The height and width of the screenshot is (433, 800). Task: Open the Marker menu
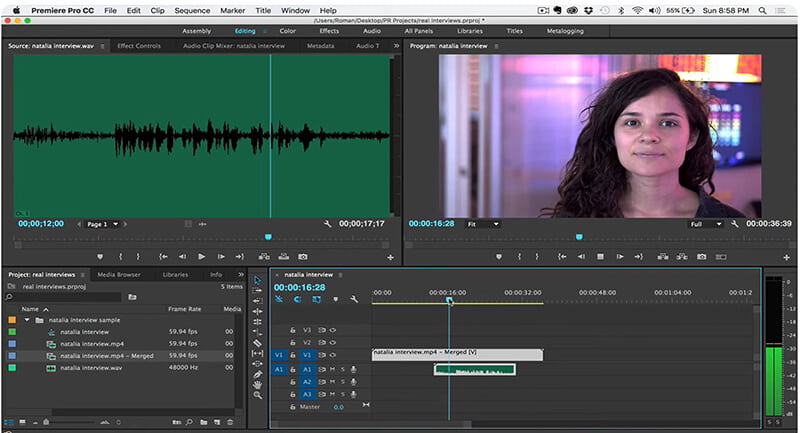point(233,10)
